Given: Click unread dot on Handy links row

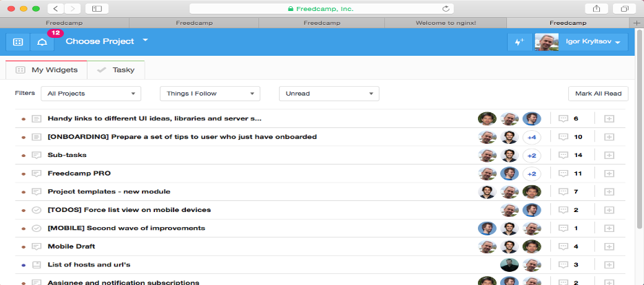Looking at the screenshot, I should point(23,119).
